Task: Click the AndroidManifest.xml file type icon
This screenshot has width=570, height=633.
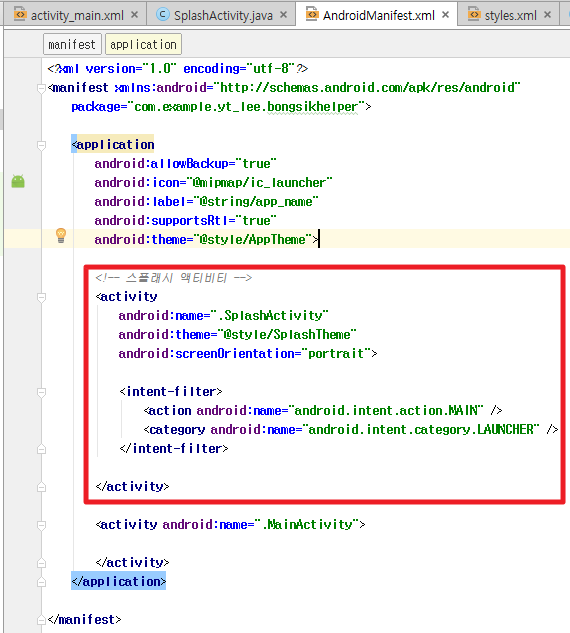Action: coord(312,14)
